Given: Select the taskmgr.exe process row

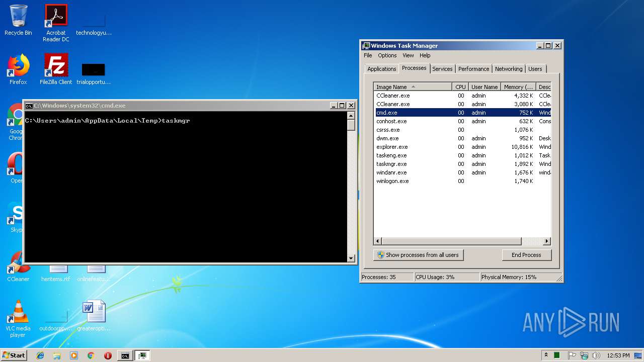Looking at the screenshot, I should 463,164.
